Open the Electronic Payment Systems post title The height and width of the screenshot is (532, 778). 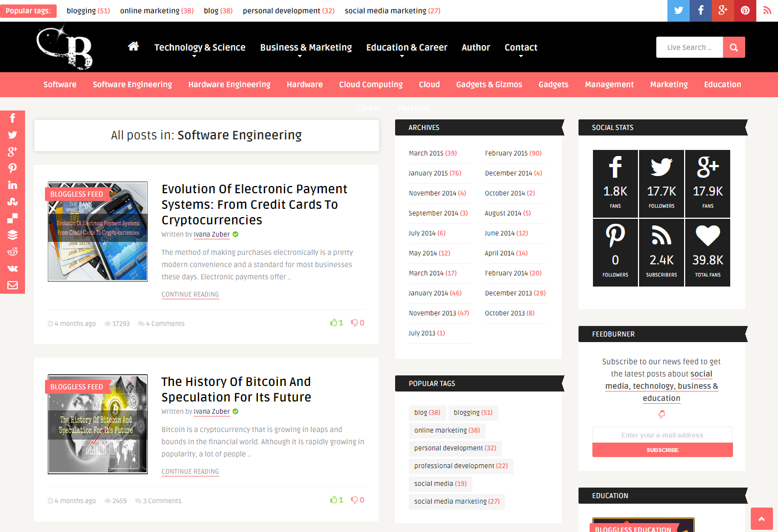click(255, 204)
